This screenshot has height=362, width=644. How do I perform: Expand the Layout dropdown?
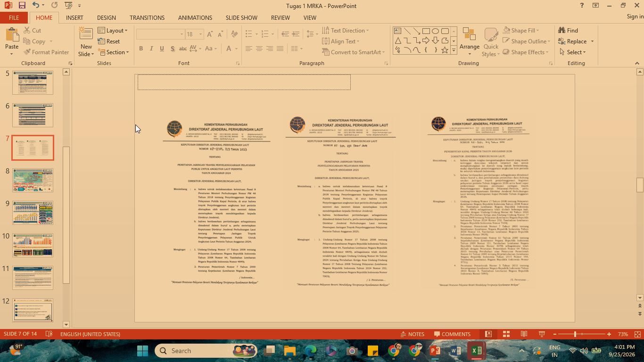pyautogui.click(x=113, y=31)
